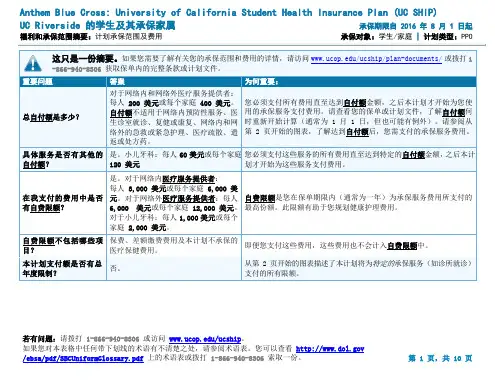Screen dimensions: 495x383
Task: Click the bold '这只是一份摘要。' text
Action: pos(85,59)
